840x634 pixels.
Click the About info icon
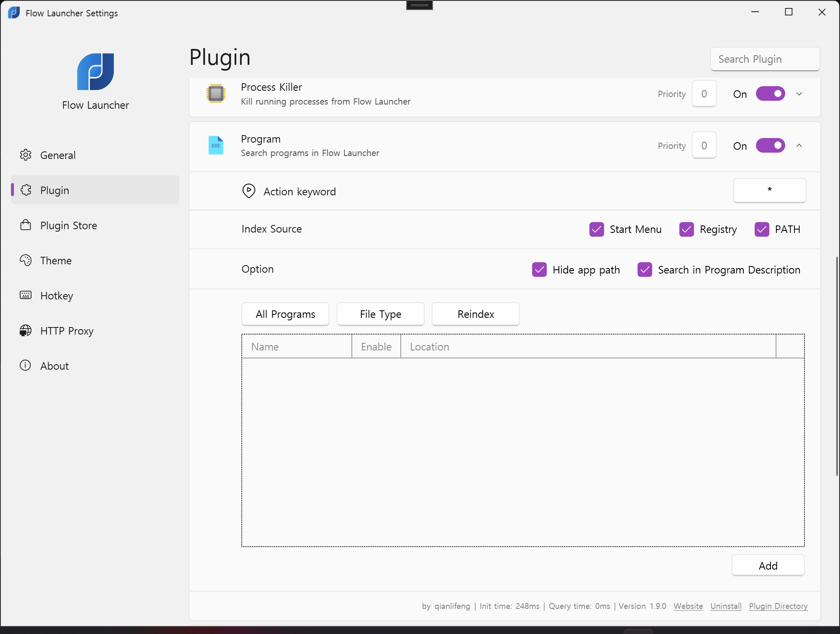26,366
